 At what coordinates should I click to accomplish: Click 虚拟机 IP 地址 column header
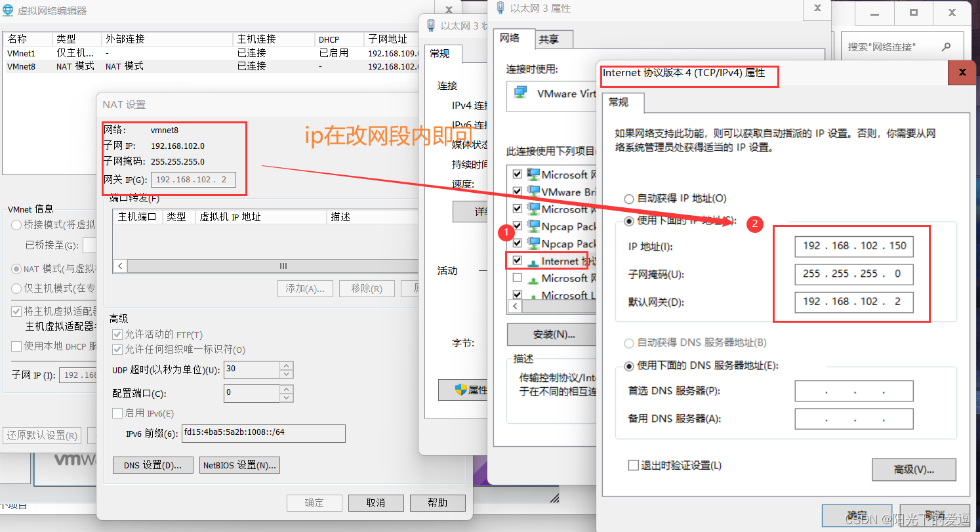point(260,216)
